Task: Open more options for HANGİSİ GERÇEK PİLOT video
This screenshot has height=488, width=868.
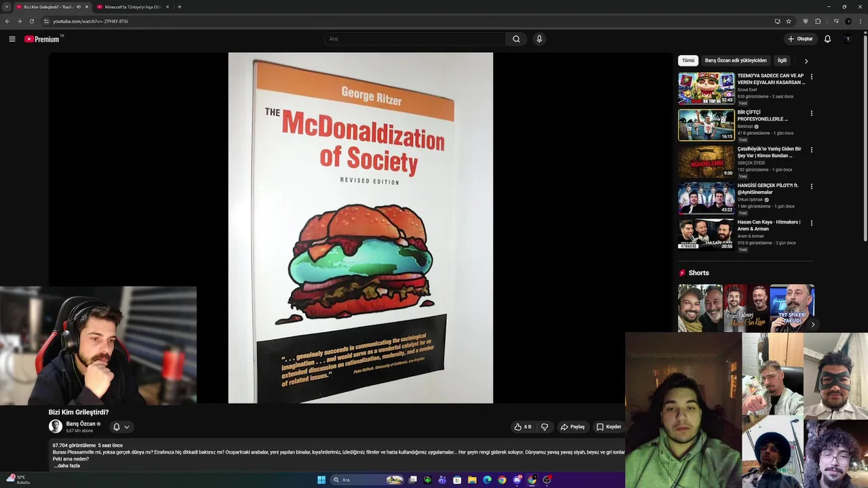Action: [x=811, y=186]
